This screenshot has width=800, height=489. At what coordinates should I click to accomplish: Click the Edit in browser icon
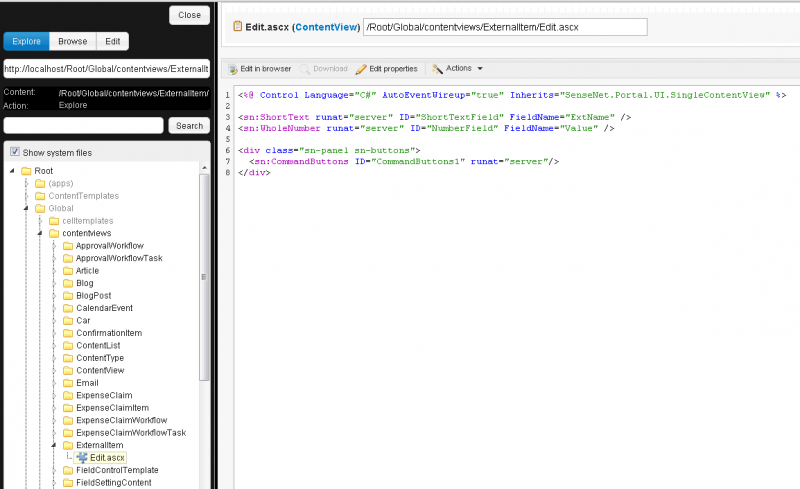(x=233, y=69)
